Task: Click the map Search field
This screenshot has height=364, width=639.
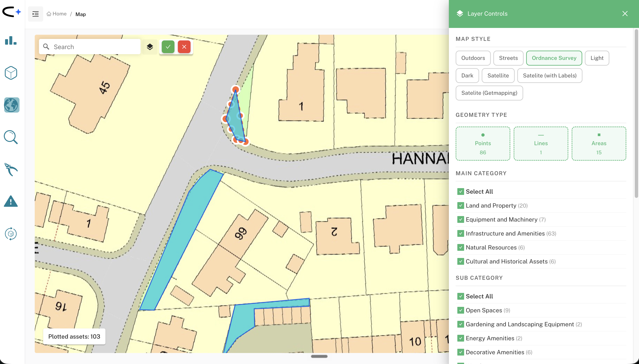Action: click(90, 47)
